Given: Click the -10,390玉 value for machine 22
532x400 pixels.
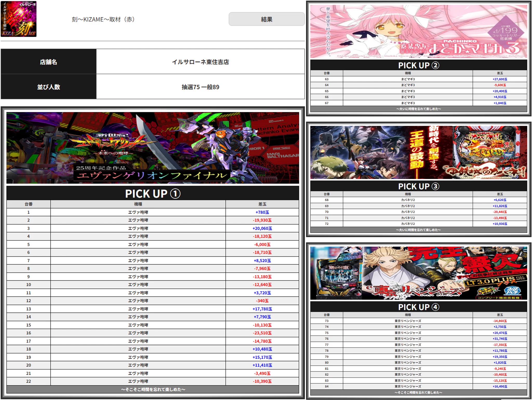Looking at the screenshot, I should 262,381.
